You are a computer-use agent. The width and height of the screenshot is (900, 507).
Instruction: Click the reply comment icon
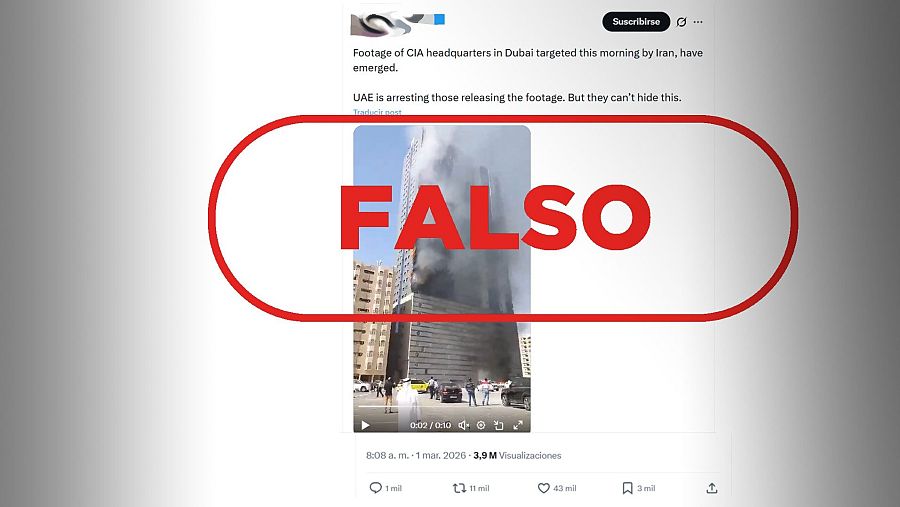375,488
